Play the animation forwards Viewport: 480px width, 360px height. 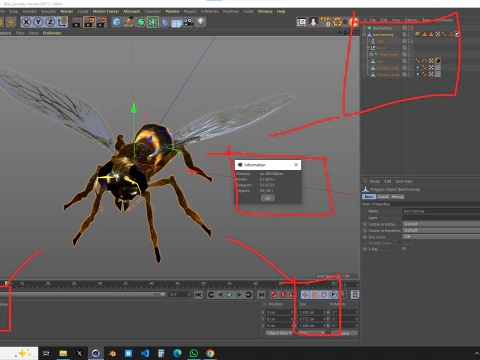(x=230, y=295)
